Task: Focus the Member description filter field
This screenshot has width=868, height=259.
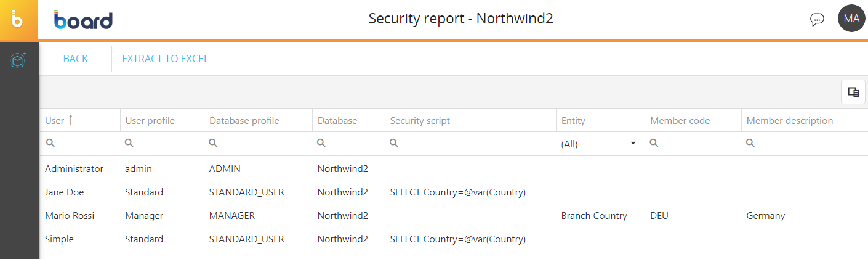Action: point(806,143)
